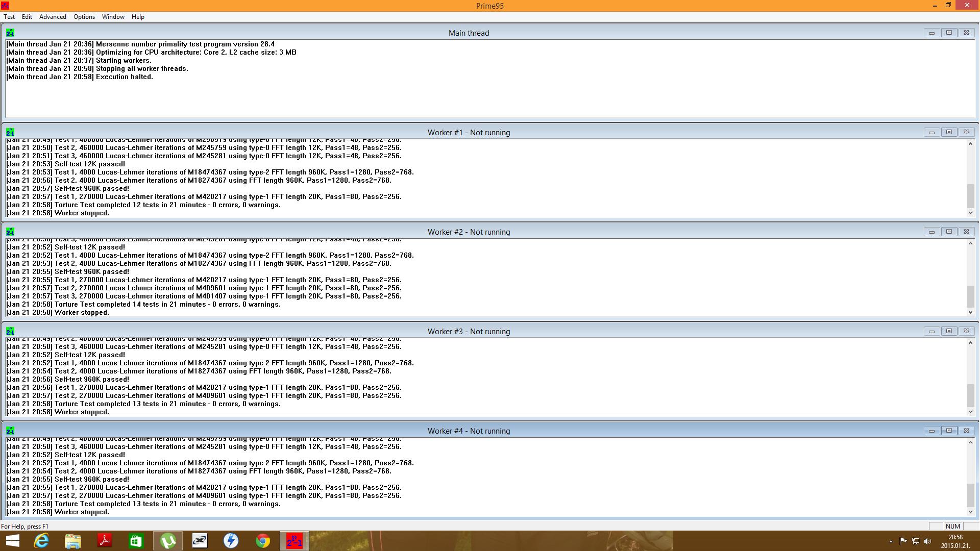Minimize the Worker #1 window
This screenshot has width=980, height=551.
pos(932,132)
